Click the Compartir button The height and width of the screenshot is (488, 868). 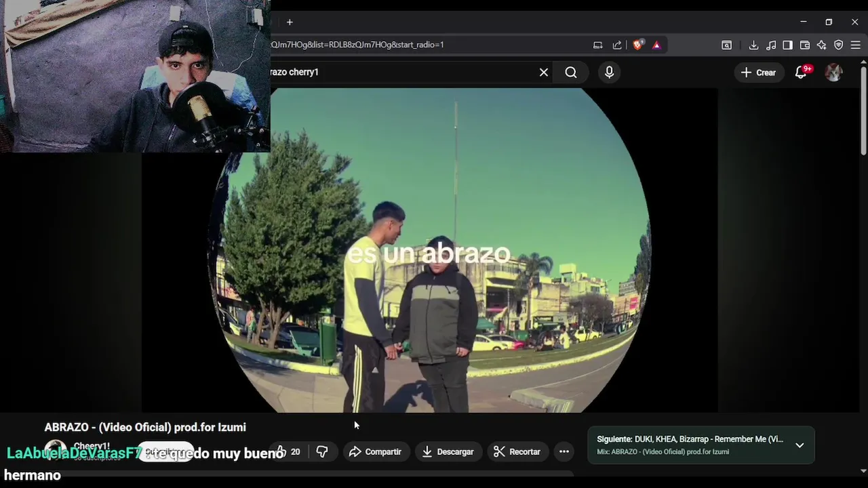pos(376,451)
